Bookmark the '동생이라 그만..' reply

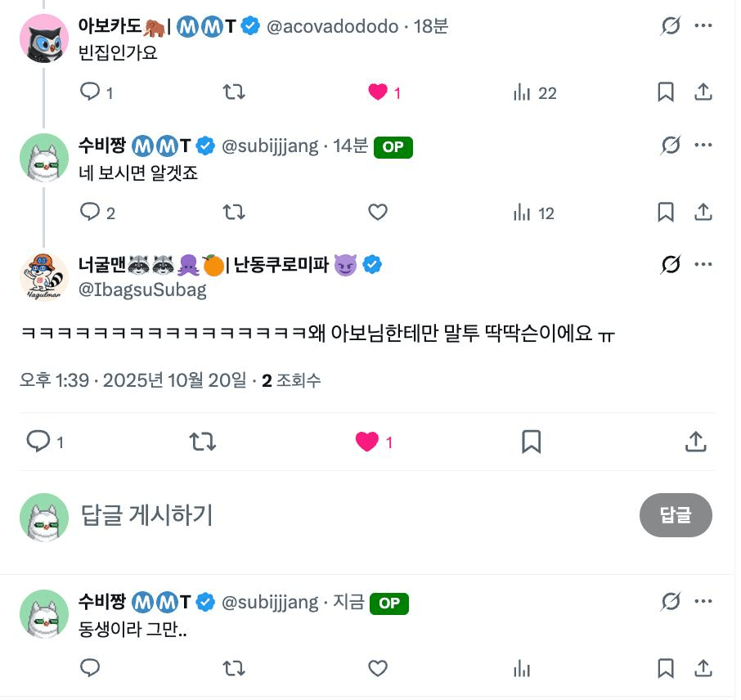[x=666, y=669]
